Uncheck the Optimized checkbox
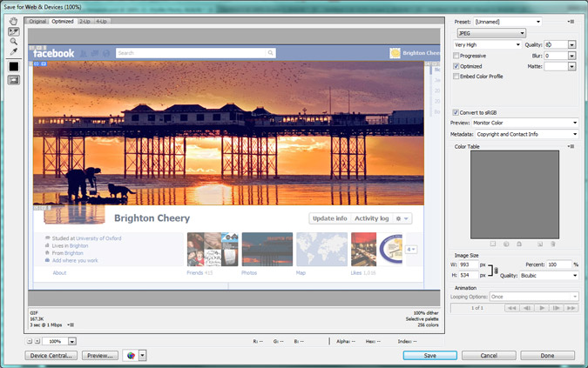 [456, 66]
